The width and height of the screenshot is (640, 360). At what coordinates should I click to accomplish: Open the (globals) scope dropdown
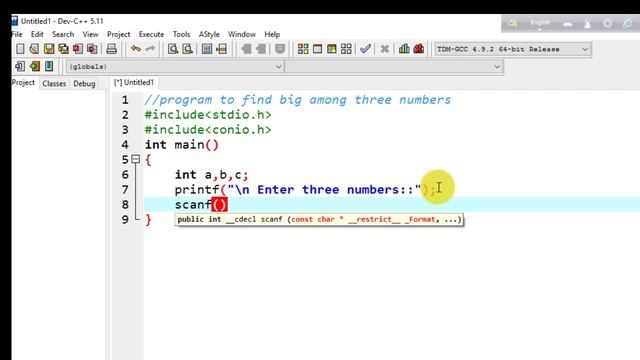175,67
